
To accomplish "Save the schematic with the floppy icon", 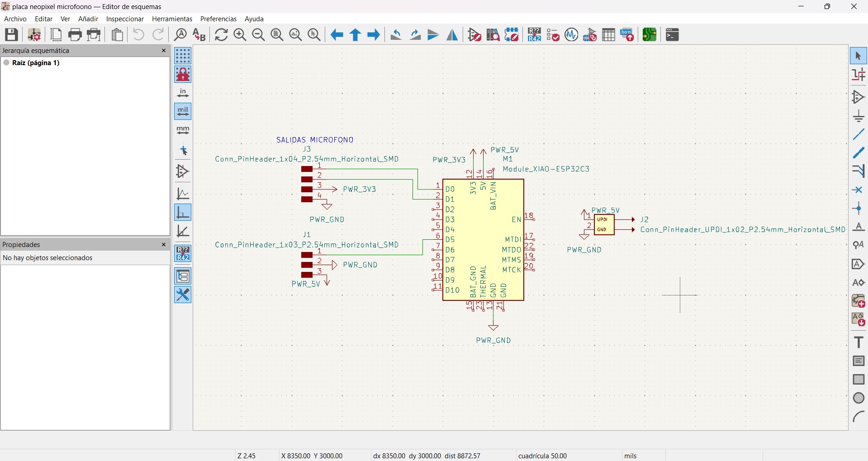I will [x=11, y=35].
